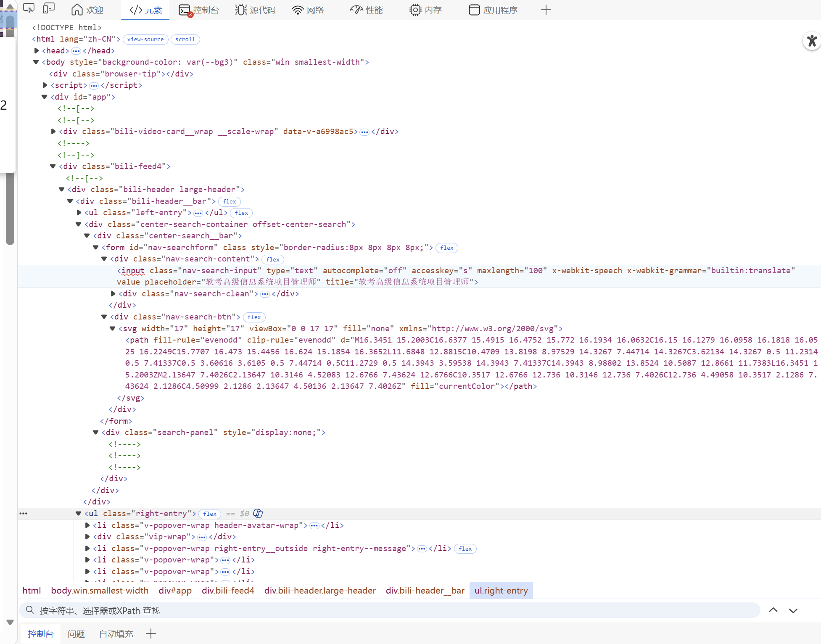Click the scroll badge on html tag
This screenshot has height=644, width=821.
click(185, 39)
